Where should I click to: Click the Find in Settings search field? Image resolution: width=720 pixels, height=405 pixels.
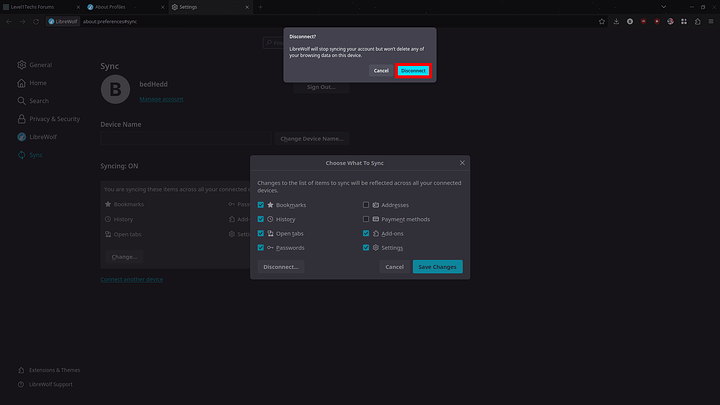pos(273,43)
